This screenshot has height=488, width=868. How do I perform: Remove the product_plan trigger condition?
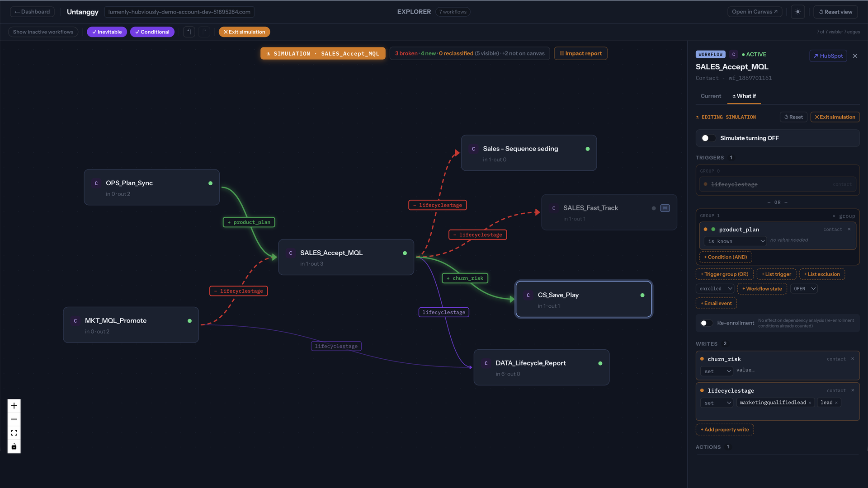point(849,229)
